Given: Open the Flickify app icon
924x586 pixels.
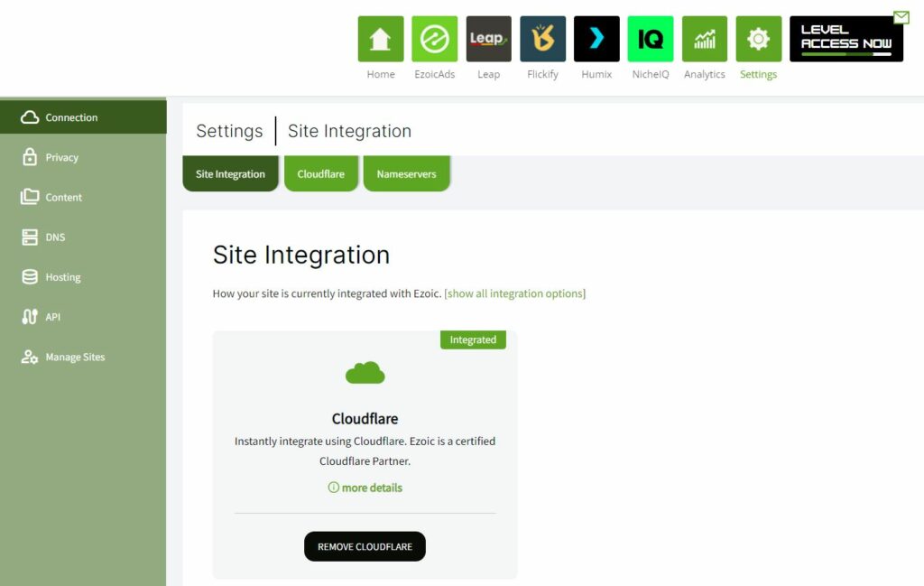Looking at the screenshot, I should [x=542, y=39].
